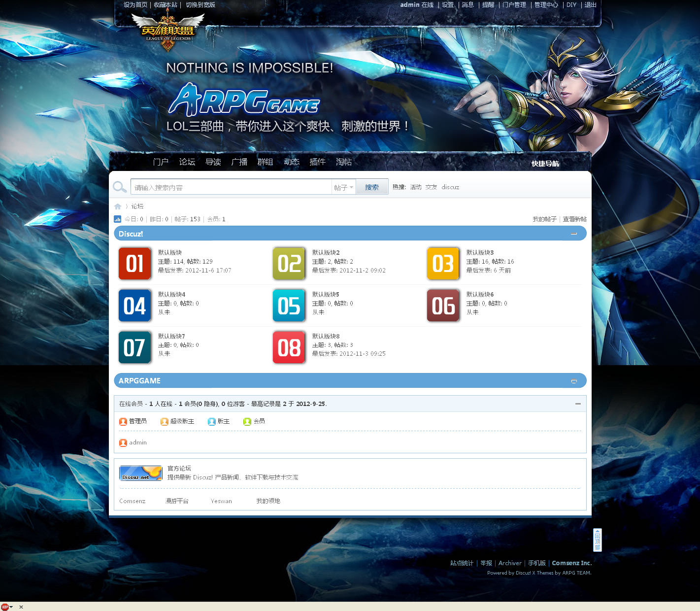Close the bottom add-on bar
The height and width of the screenshot is (611, 700).
click(21, 607)
